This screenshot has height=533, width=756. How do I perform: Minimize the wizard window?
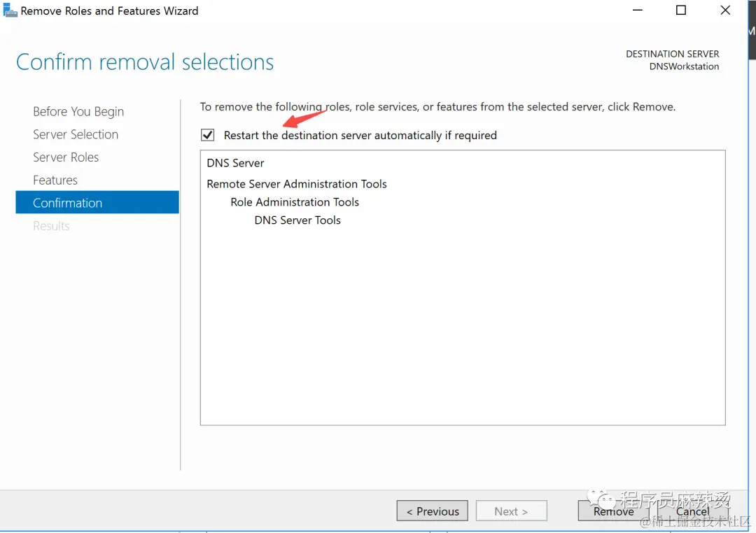pyautogui.click(x=638, y=10)
